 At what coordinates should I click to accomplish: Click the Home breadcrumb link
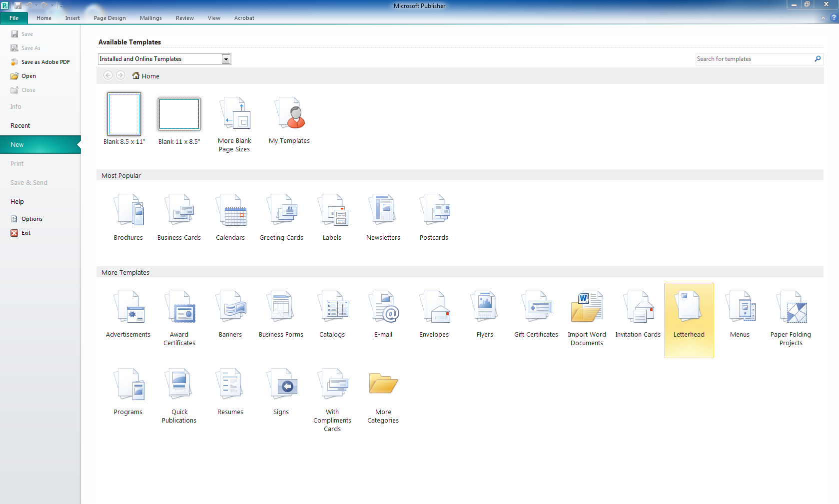[x=150, y=76]
